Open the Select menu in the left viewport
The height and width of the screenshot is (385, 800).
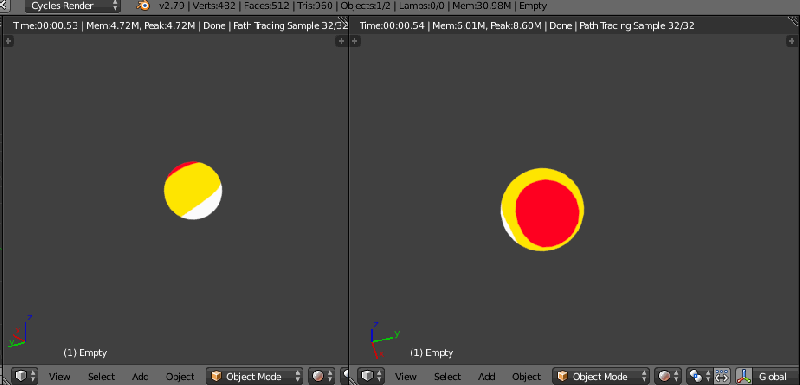point(102,377)
